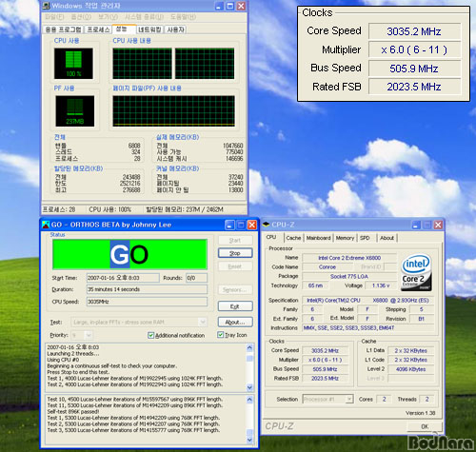
Task: Click the Voltage value '1.136 v' in CPU-Z
Action: [x=381, y=285]
